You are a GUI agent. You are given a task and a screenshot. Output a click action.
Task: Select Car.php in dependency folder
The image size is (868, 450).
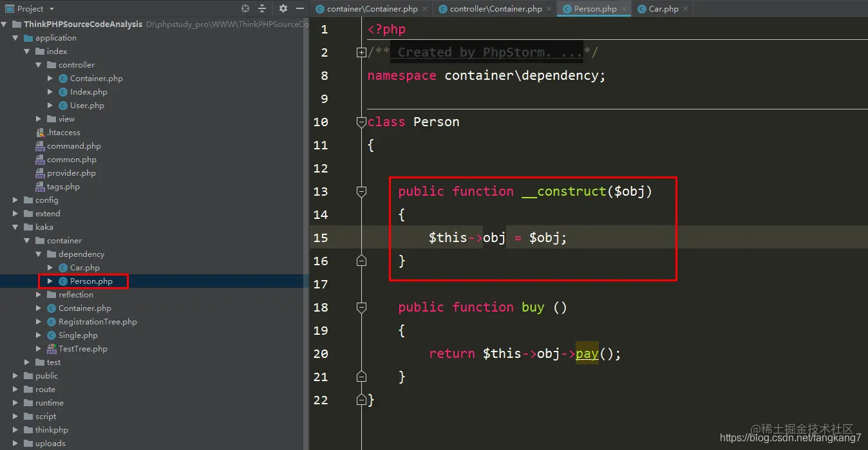click(x=85, y=268)
